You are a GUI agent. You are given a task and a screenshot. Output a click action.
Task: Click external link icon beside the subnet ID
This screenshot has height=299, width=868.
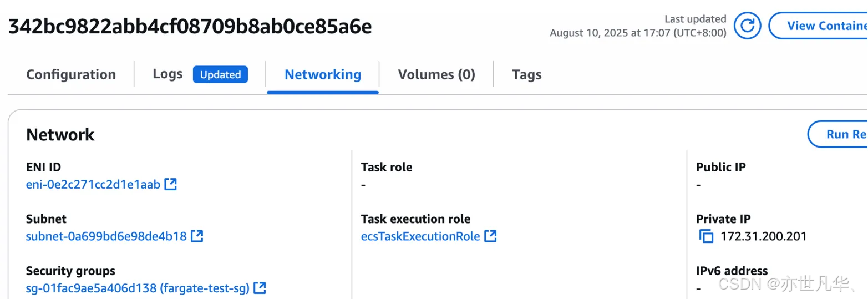click(197, 236)
